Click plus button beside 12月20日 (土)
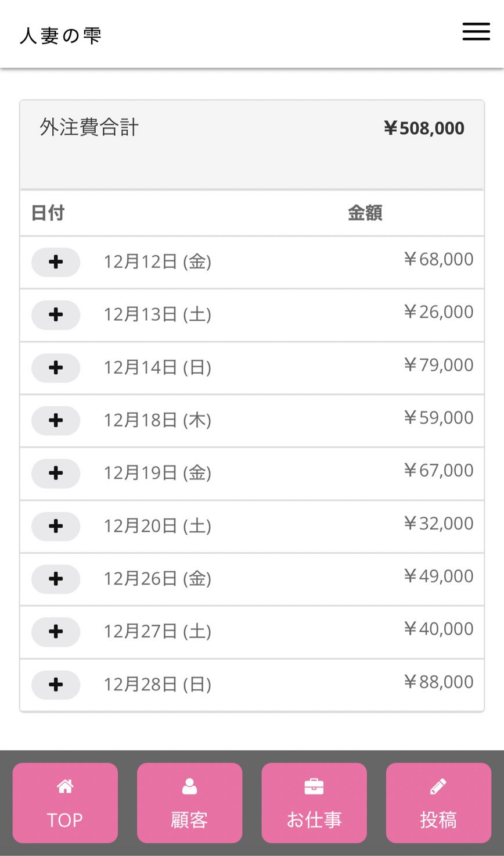 pyautogui.click(x=56, y=526)
